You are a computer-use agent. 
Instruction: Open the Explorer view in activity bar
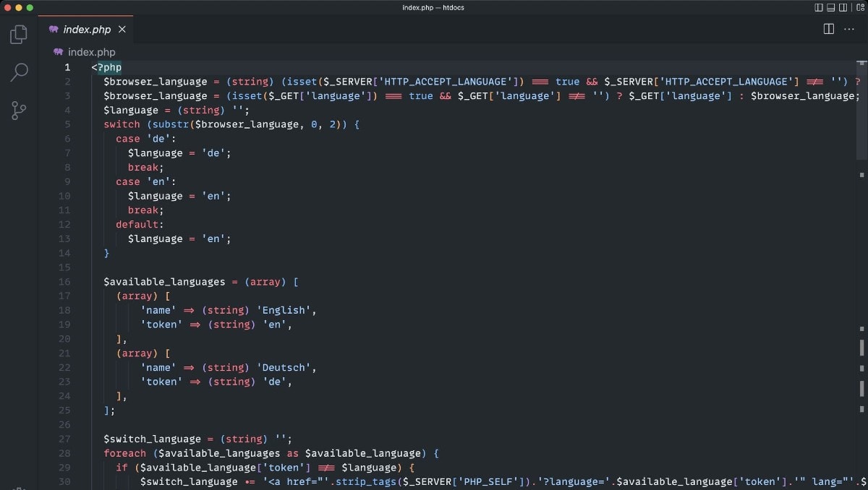19,34
